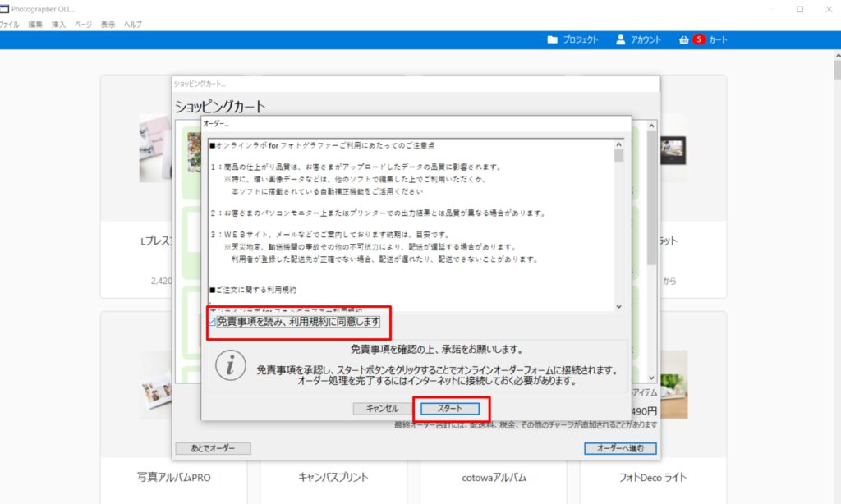Click the terms text scroll-up arrow
This screenshot has width=841, height=504.
(x=618, y=144)
